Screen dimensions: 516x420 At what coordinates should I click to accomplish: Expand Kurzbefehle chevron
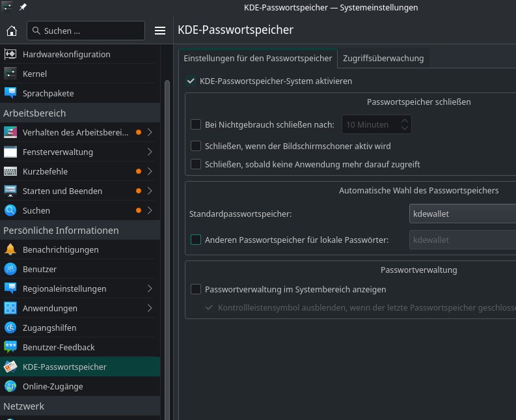150,171
